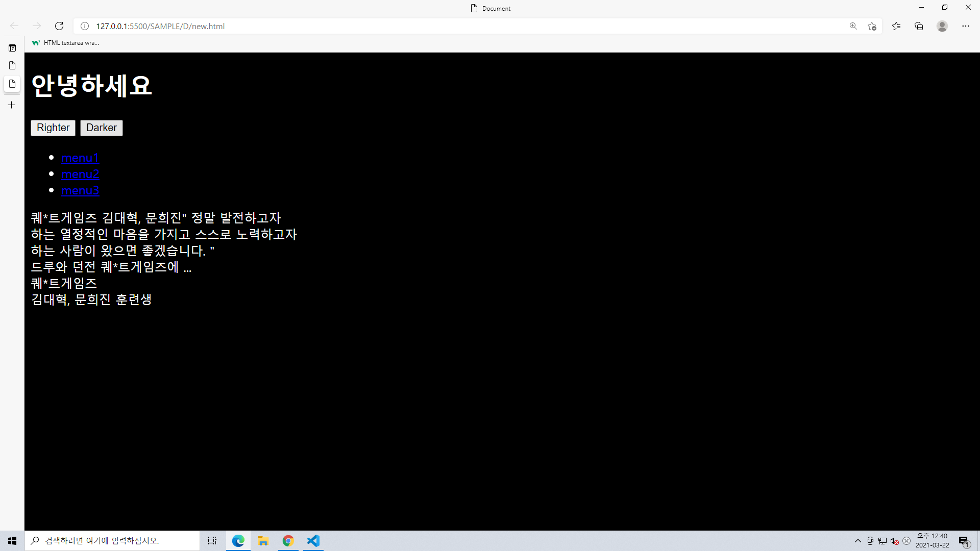This screenshot has height=551, width=980.
Task: Open Visual Studio Code from taskbar
Action: tap(313, 541)
